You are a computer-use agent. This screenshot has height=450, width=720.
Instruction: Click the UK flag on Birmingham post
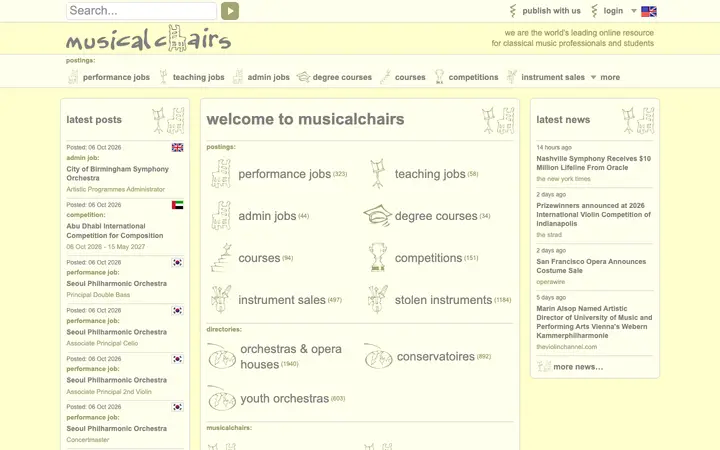[177, 147]
